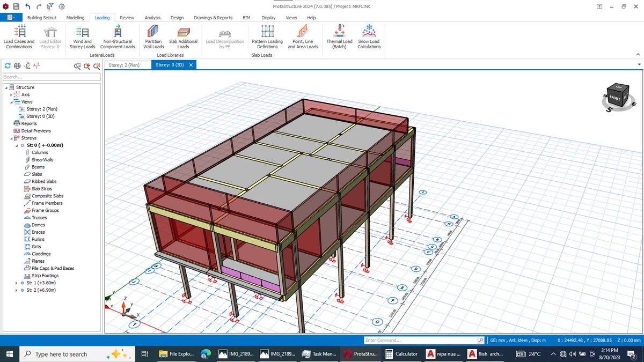Select Pile Caps & Pad Bases item
644x362 pixels.
[x=53, y=268]
